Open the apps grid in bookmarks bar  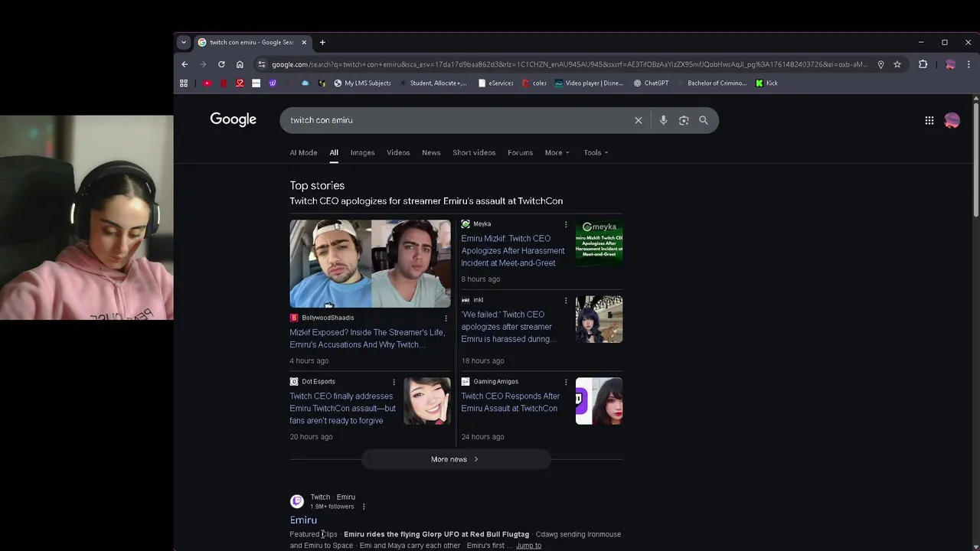[x=184, y=83]
